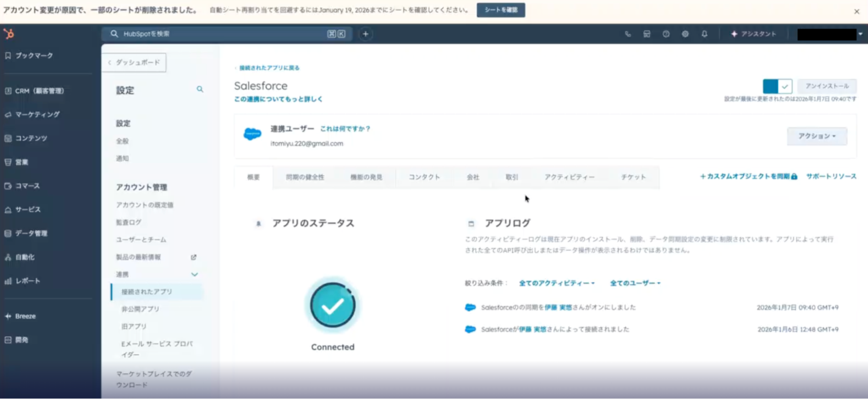Collapse the 連携 section chevron
868x399 pixels.
195,275
